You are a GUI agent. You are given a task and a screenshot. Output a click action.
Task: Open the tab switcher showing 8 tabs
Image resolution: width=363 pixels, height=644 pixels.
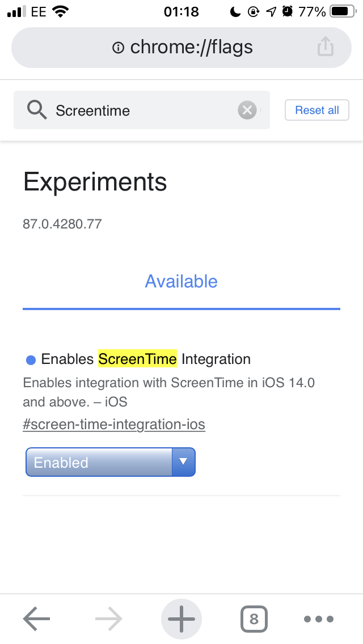tap(254, 619)
